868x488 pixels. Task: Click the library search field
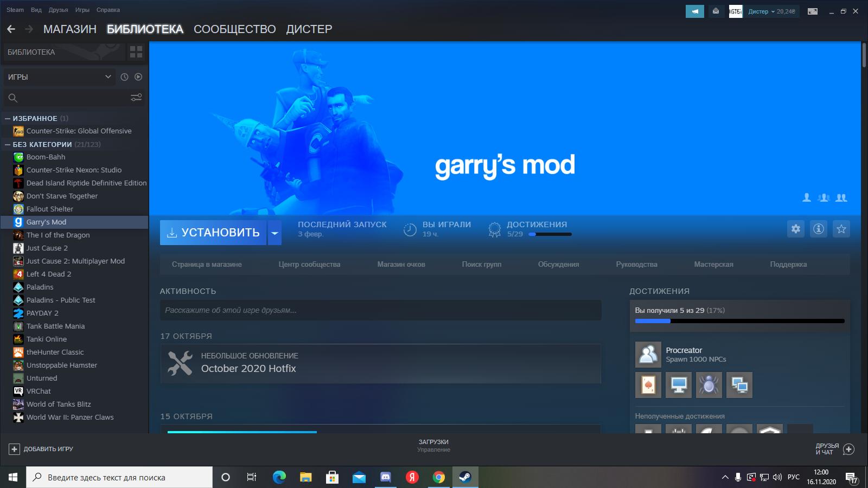click(x=74, y=98)
